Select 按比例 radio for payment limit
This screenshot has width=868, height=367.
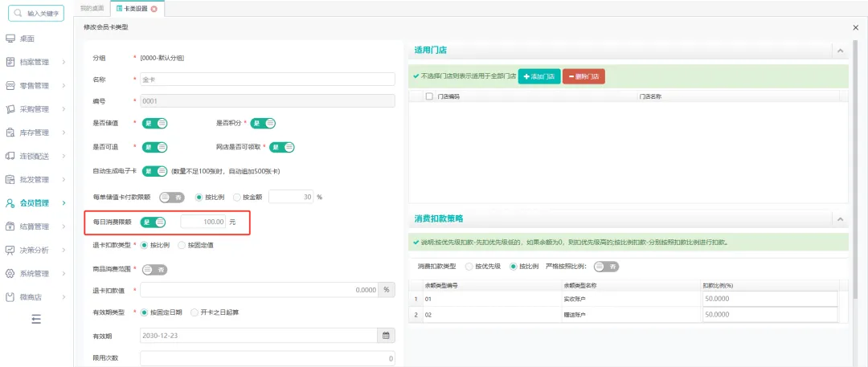click(x=199, y=197)
